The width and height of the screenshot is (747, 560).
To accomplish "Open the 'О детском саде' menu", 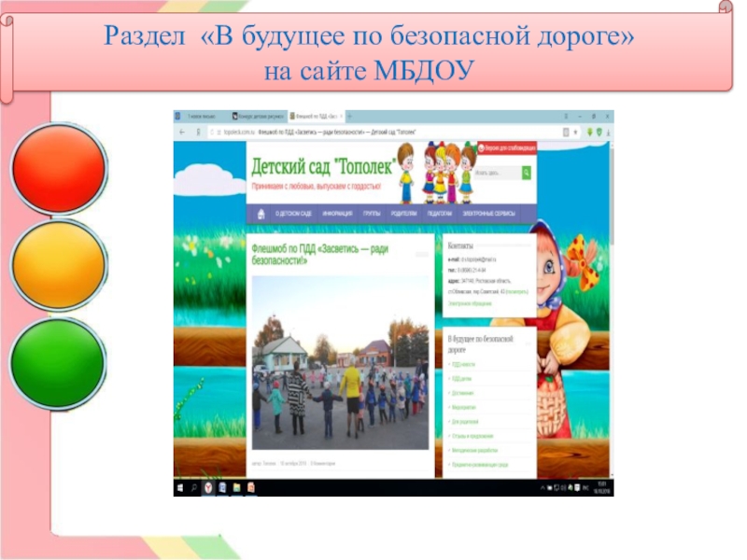I will (x=293, y=214).
